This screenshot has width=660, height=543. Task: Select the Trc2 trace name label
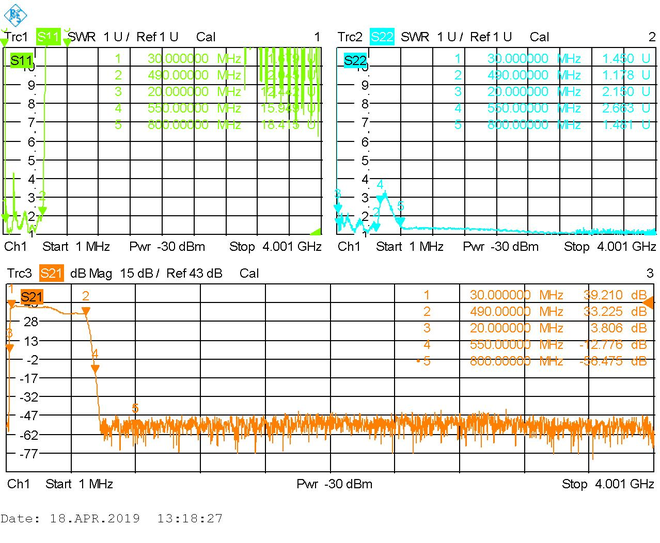(350, 37)
